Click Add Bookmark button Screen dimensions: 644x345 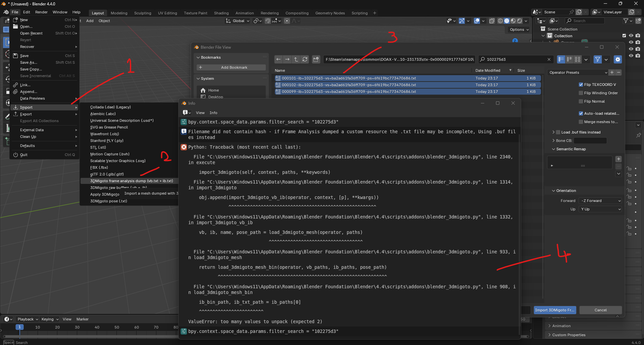coord(231,67)
